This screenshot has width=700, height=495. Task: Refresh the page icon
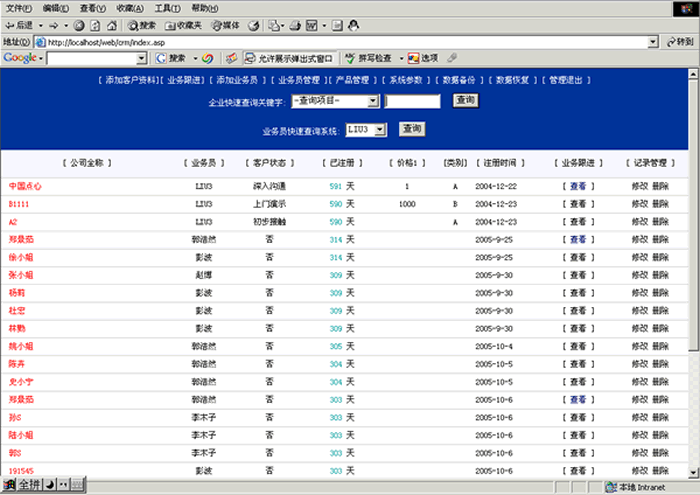click(95, 25)
